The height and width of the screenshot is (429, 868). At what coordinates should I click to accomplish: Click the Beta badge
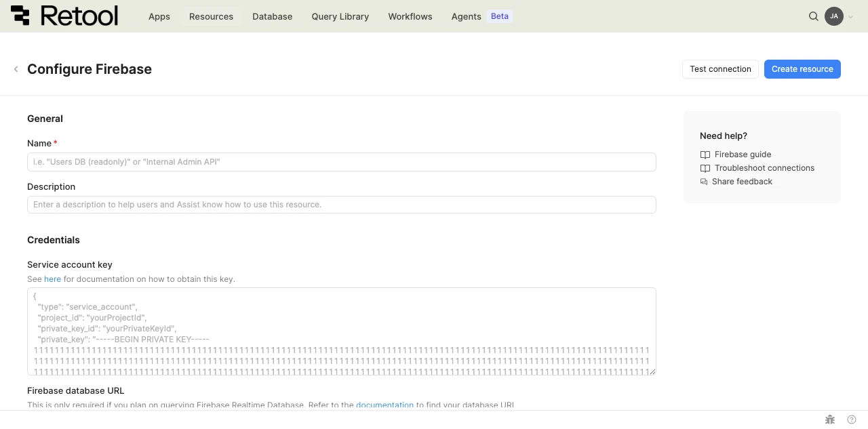[500, 16]
